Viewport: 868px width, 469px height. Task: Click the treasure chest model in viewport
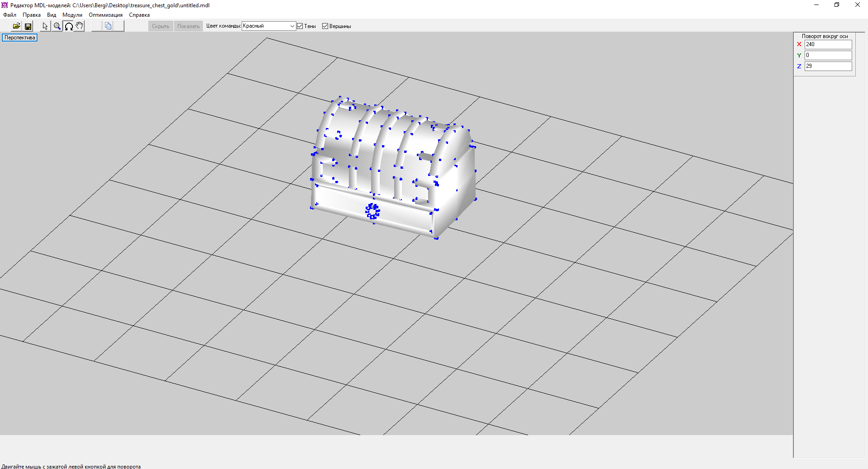pos(393,167)
